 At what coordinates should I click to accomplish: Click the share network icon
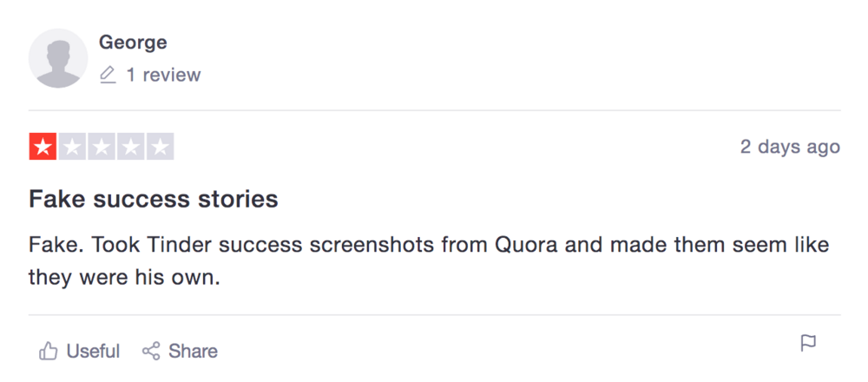pos(151,351)
